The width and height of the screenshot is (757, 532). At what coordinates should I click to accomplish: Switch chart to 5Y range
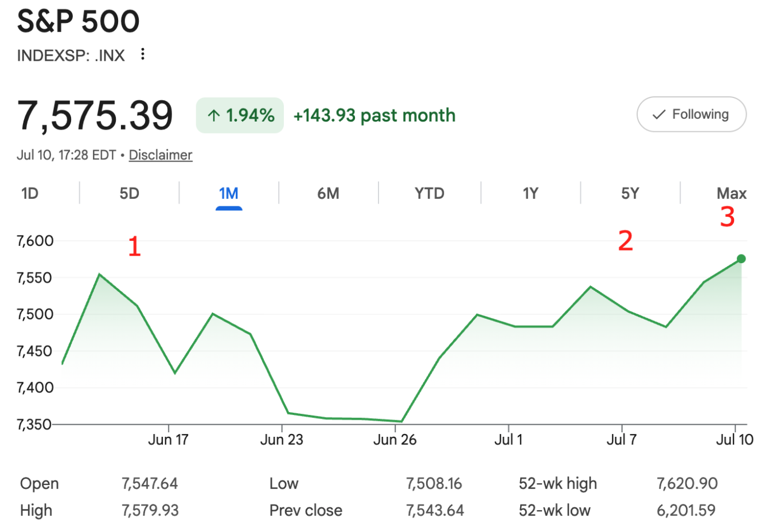tap(630, 194)
